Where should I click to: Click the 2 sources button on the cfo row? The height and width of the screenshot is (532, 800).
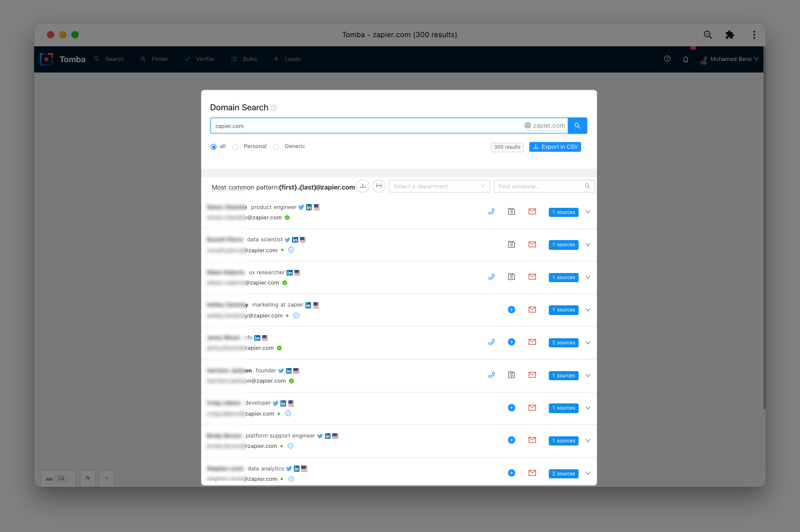563,343
